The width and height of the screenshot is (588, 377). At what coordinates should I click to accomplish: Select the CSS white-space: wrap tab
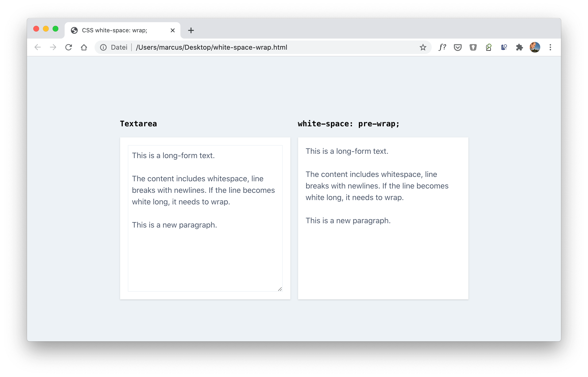[115, 30]
